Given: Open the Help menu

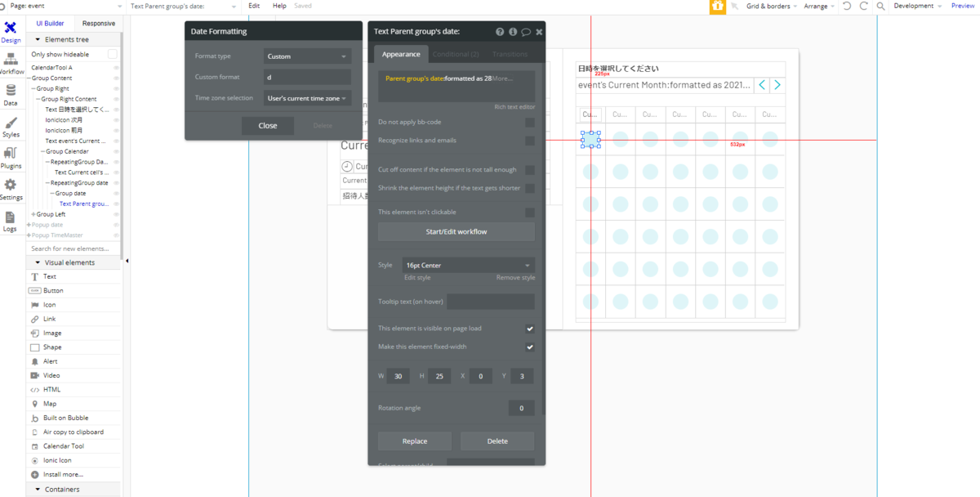Looking at the screenshot, I should coord(279,6).
